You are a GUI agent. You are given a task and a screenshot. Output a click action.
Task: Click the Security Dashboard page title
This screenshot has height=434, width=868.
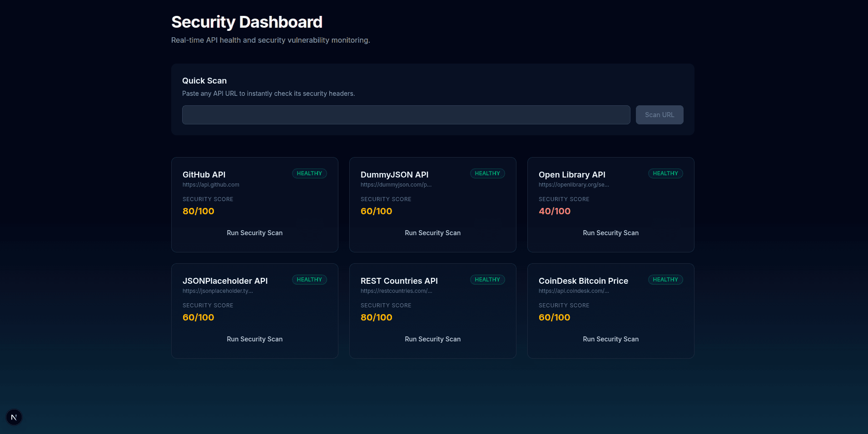click(x=247, y=21)
